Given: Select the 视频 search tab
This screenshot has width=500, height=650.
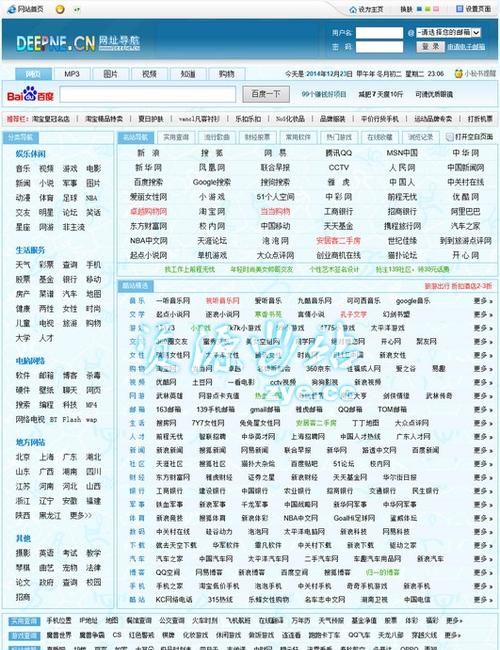Looking at the screenshot, I should [x=149, y=74].
